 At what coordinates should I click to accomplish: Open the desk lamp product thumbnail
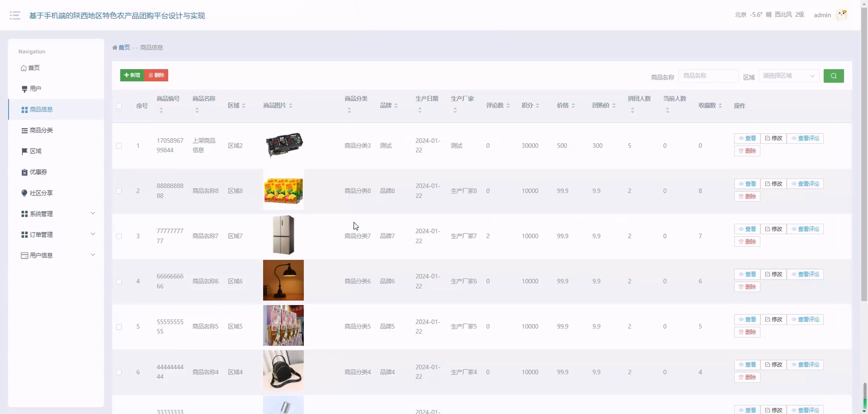283,280
